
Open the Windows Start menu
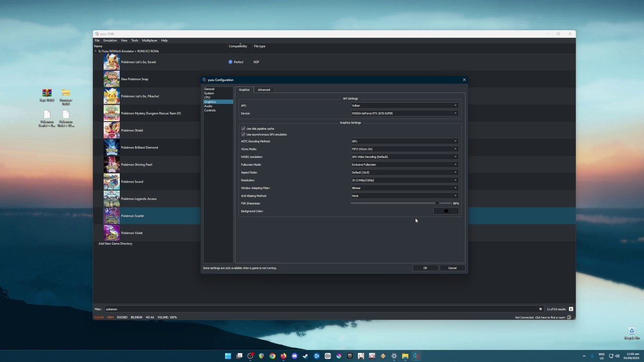click(228, 356)
